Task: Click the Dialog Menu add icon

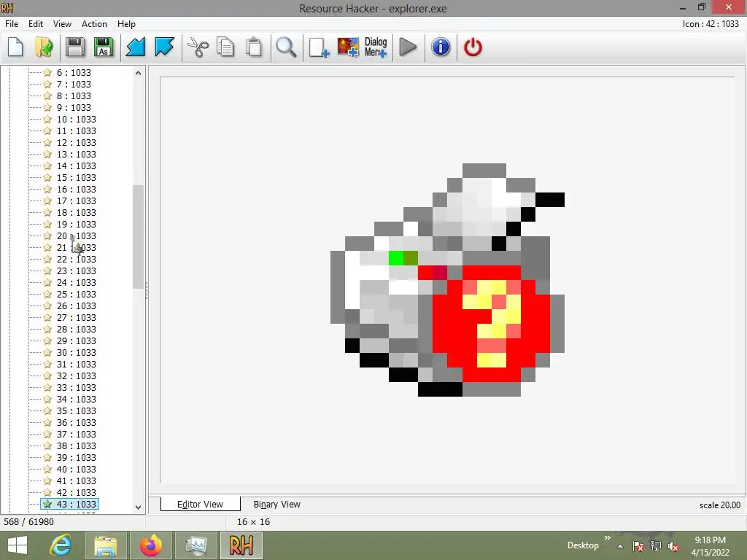Action: 376,47
